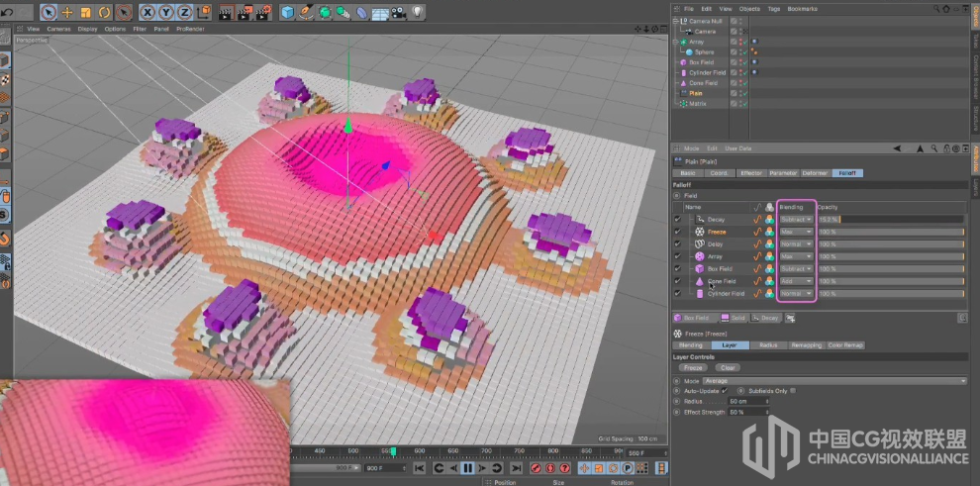Add a Solid layer
980x486 pixels.
point(734,318)
